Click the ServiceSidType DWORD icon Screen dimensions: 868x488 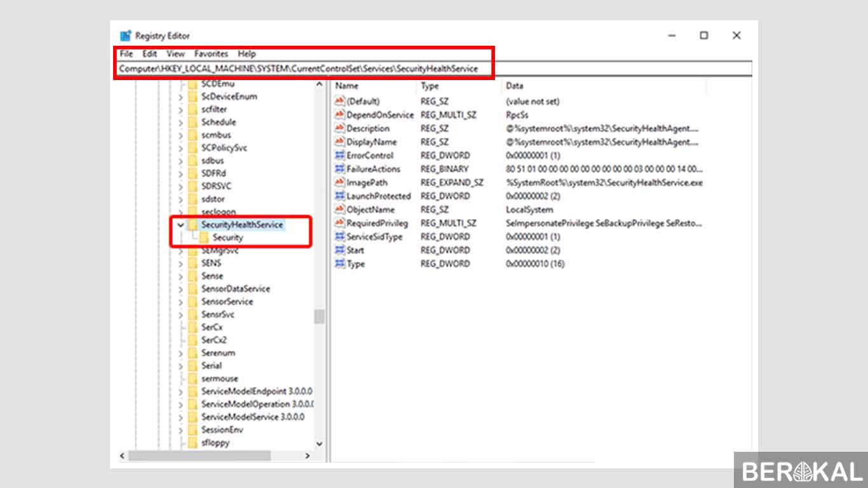pos(339,237)
